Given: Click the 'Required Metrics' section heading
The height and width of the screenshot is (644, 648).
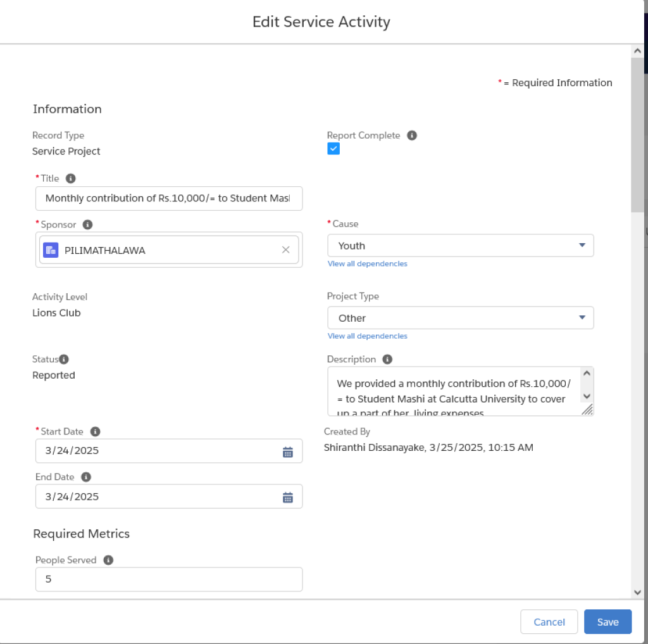Looking at the screenshot, I should 82,534.
